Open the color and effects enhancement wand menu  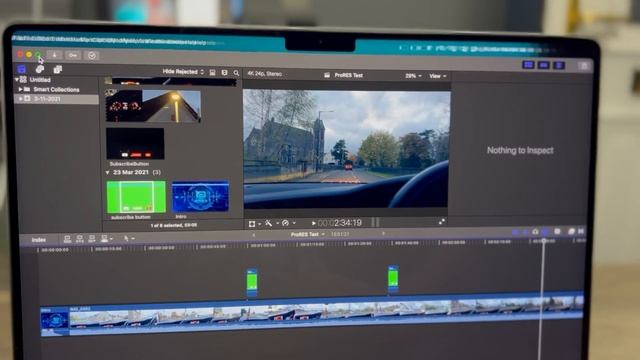[x=271, y=223]
